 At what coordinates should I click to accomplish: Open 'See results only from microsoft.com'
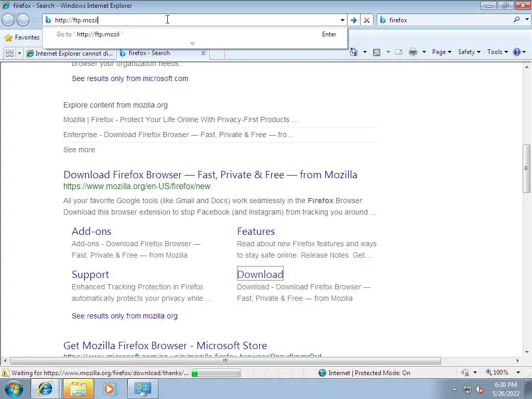point(129,78)
